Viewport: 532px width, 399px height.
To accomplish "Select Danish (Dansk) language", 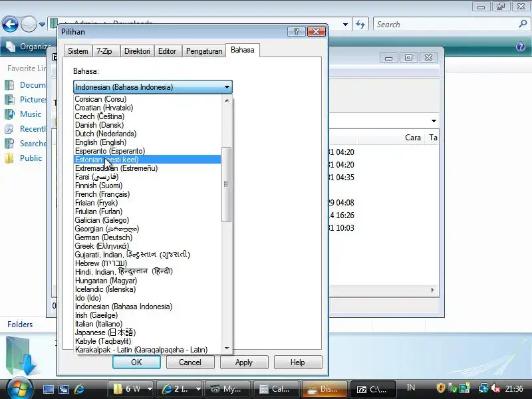I will [x=147, y=125].
